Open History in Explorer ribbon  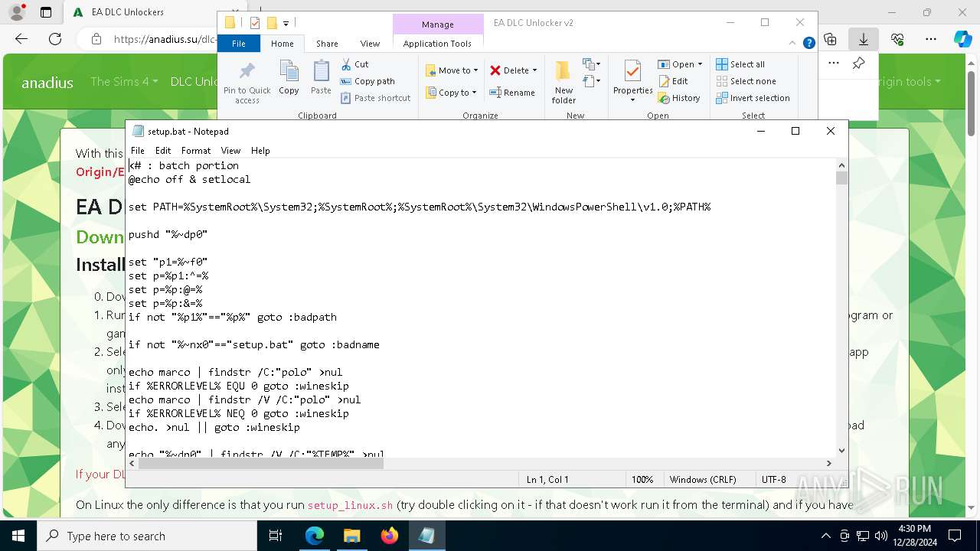coord(679,98)
